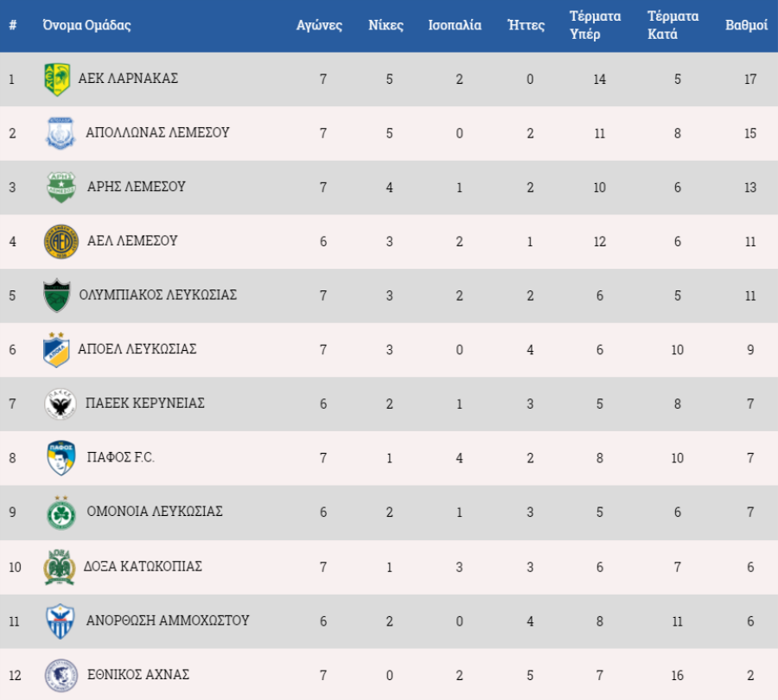Open the ΠΑΕΕΚ ΚΕΡΥΝΕΙΑΣ team name

[x=145, y=404]
